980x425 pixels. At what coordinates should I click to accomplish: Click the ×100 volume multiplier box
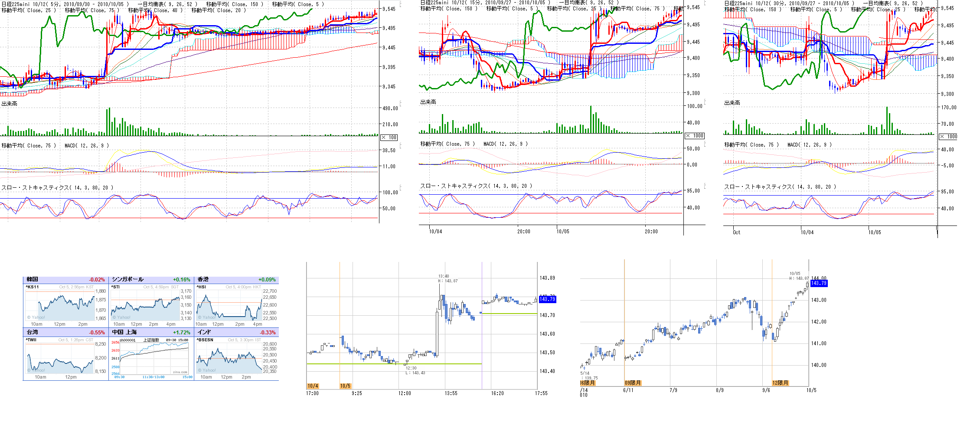coord(389,137)
